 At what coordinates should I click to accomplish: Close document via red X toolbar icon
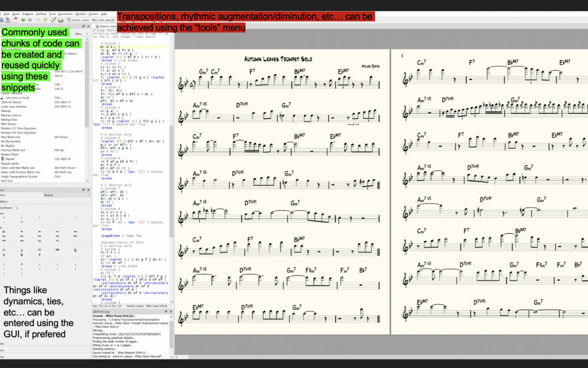15,20
